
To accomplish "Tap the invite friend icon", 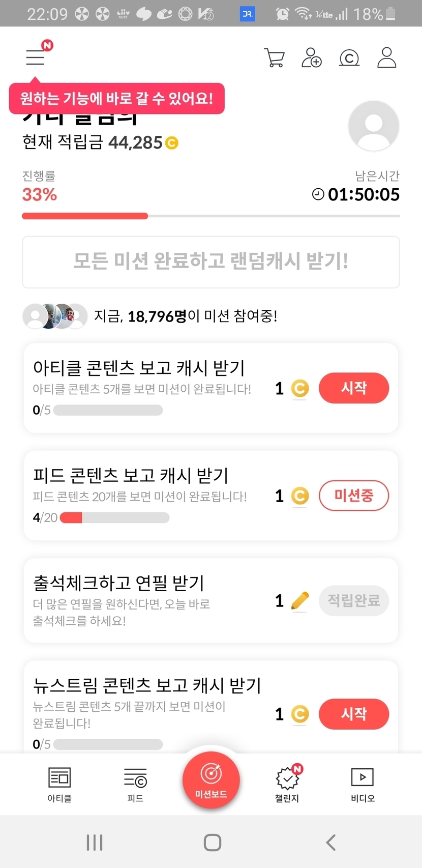I will (312, 57).
